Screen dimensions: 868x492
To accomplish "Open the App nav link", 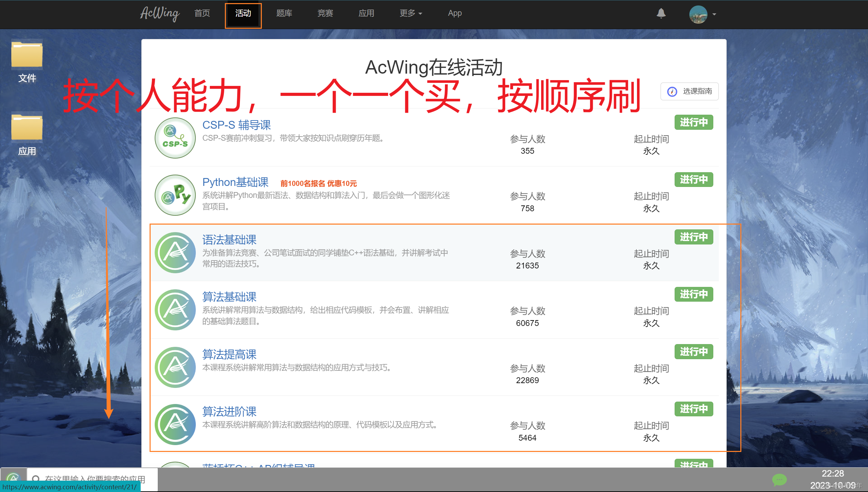I will tap(455, 13).
